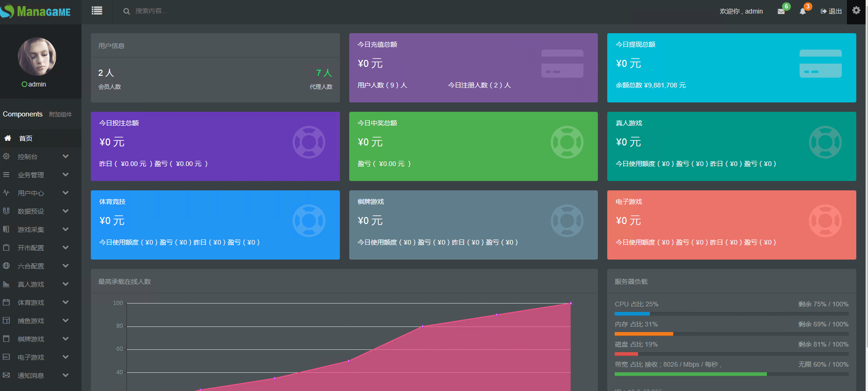The width and height of the screenshot is (868, 391).
Task: Click the lifebuoy icon in 今日投注总额 card
Action: click(x=309, y=142)
